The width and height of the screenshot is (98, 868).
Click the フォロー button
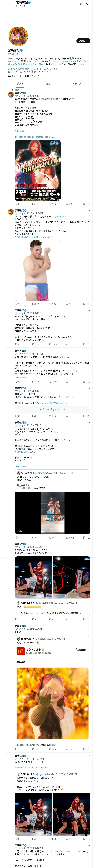pos(83,41)
